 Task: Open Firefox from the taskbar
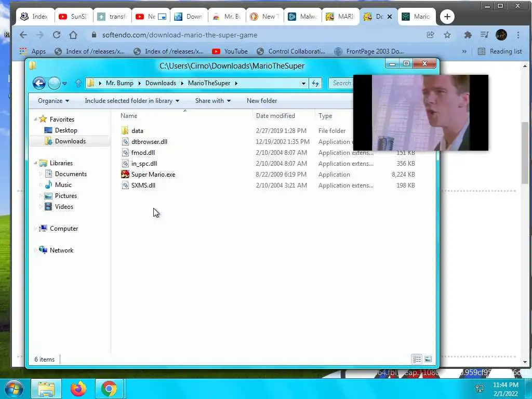pyautogui.click(x=78, y=389)
